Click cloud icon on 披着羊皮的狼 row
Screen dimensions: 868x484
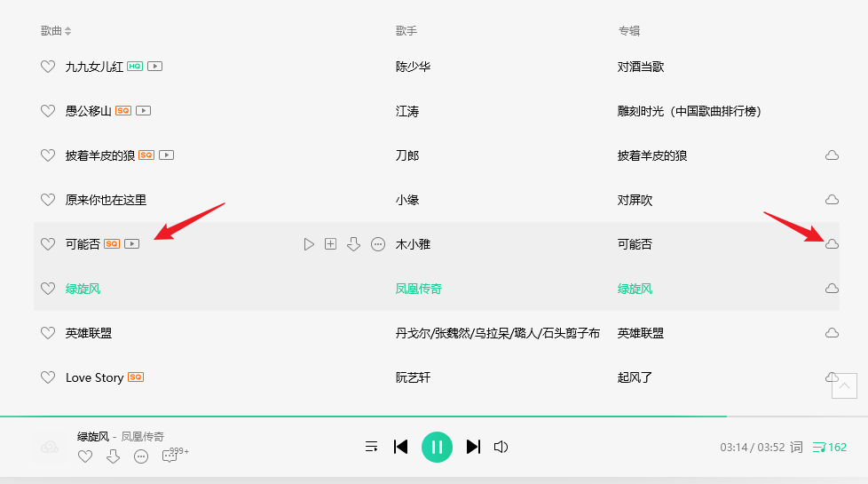[x=832, y=155]
